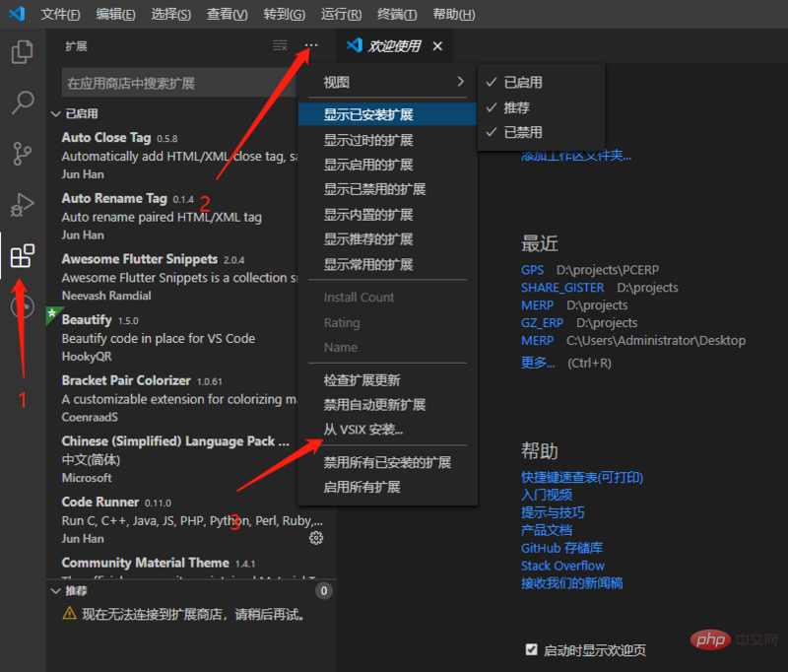Open the Stack Overflow help link
This screenshot has height=672, width=788.
[x=562, y=566]
